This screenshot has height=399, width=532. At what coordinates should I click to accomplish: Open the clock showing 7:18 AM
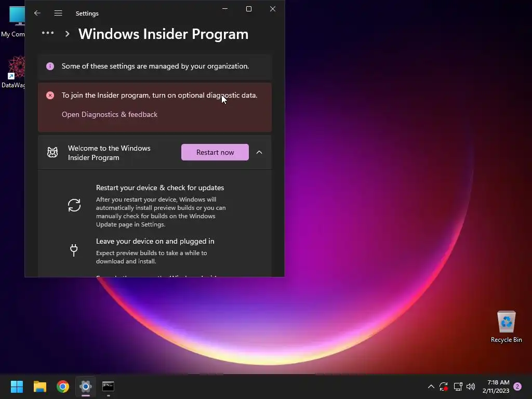496,387
